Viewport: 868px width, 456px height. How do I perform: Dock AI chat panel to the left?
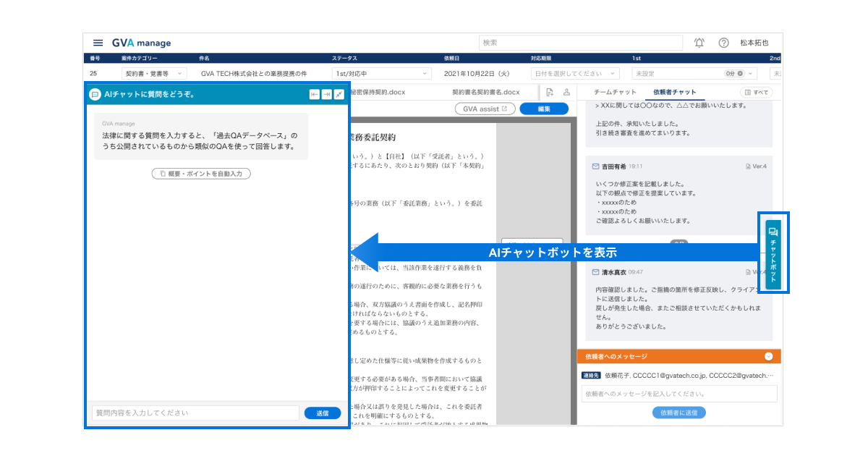[314, 94]
